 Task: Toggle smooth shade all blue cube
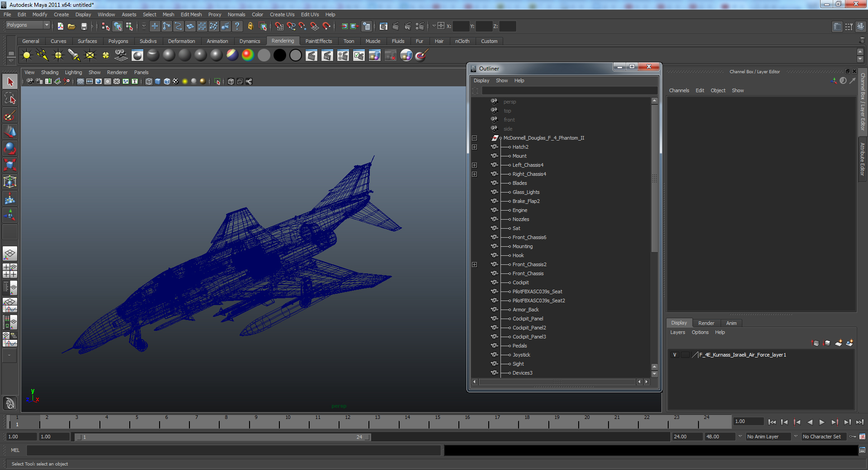(x=158, y=81)
